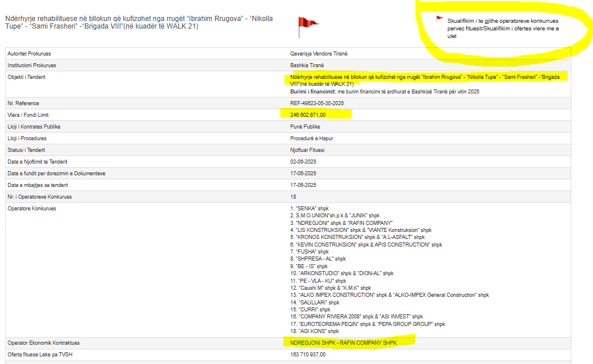Click the large red flag beside the tender title
The image size is (593, 364).
[307, 23]
